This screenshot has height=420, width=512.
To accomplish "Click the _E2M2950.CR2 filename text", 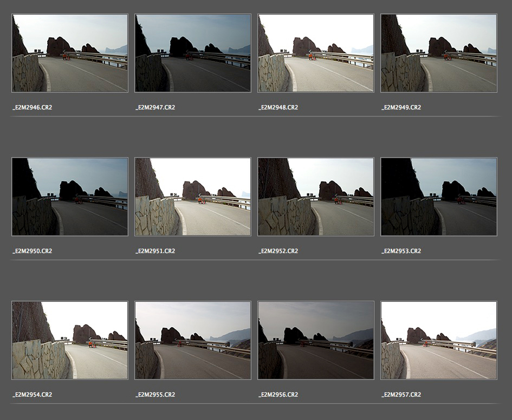I will click(33, 251).
